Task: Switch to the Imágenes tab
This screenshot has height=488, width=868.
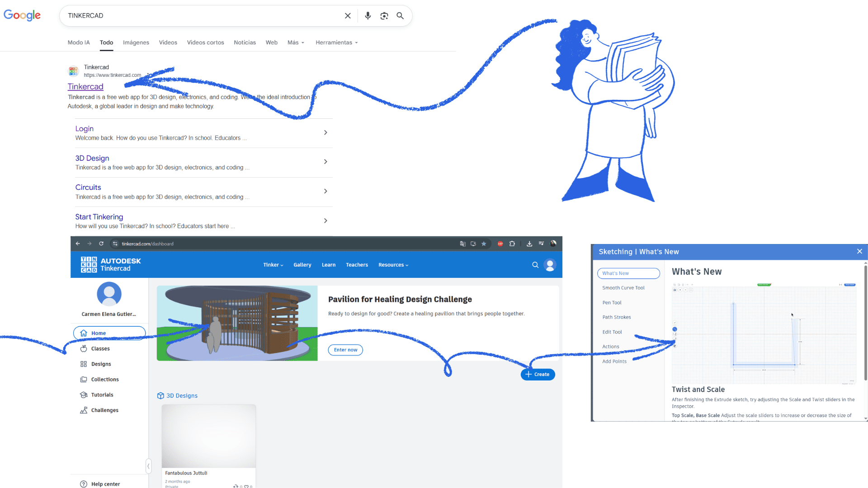Action: [136, 42]
